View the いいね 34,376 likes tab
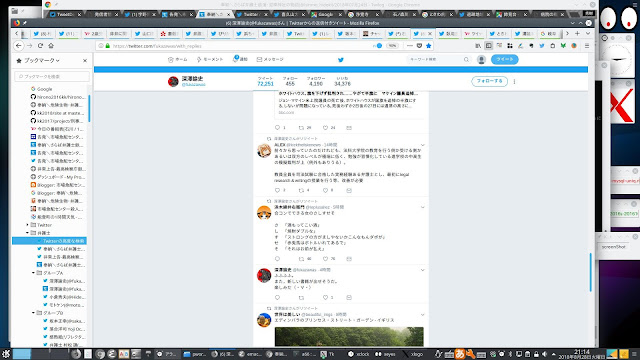 pyautogui.click(x=342, y=81)
